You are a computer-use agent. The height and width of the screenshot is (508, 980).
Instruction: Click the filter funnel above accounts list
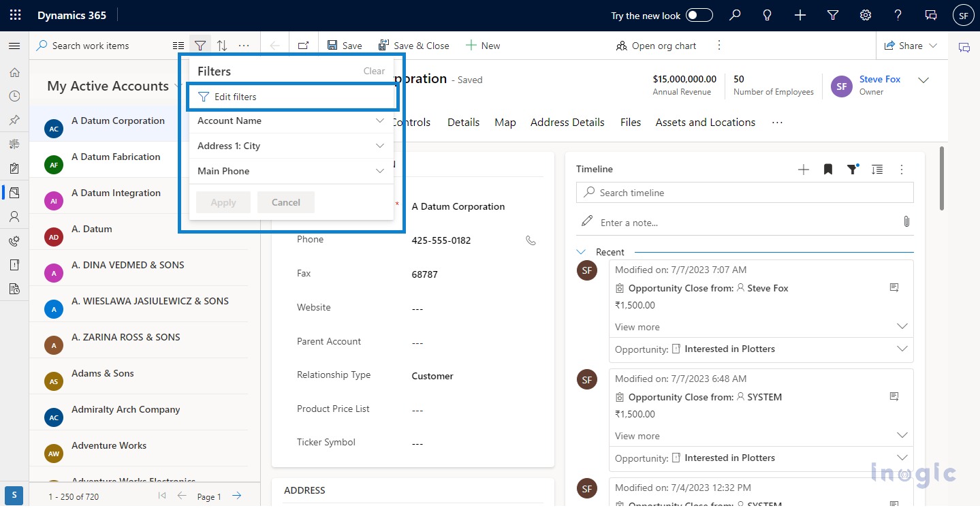(200, 46)
